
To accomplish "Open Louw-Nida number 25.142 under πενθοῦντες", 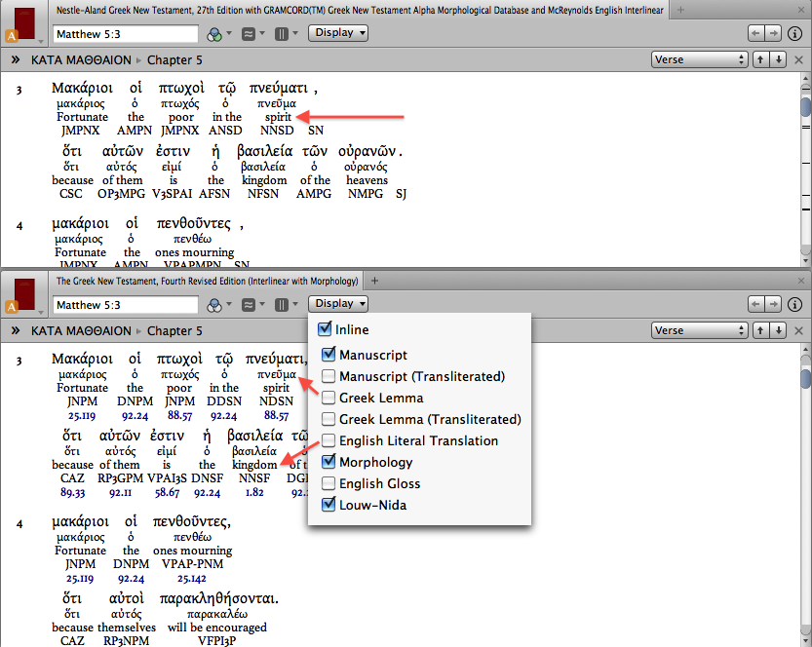I will click(x=192, y=579).
